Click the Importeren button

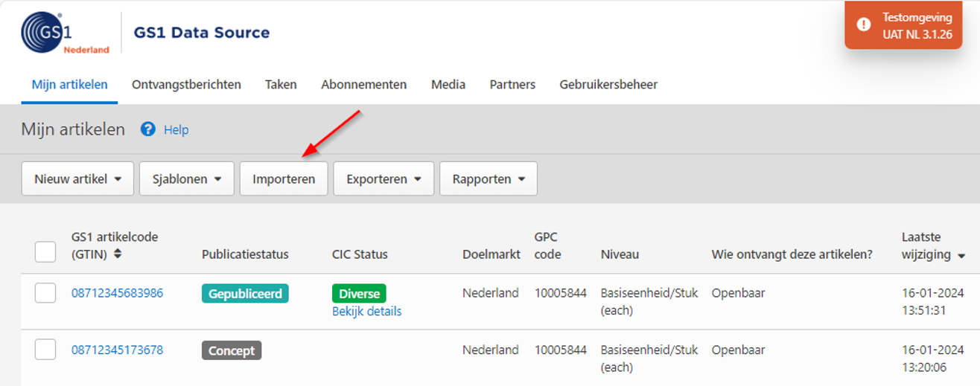[284, 179]
